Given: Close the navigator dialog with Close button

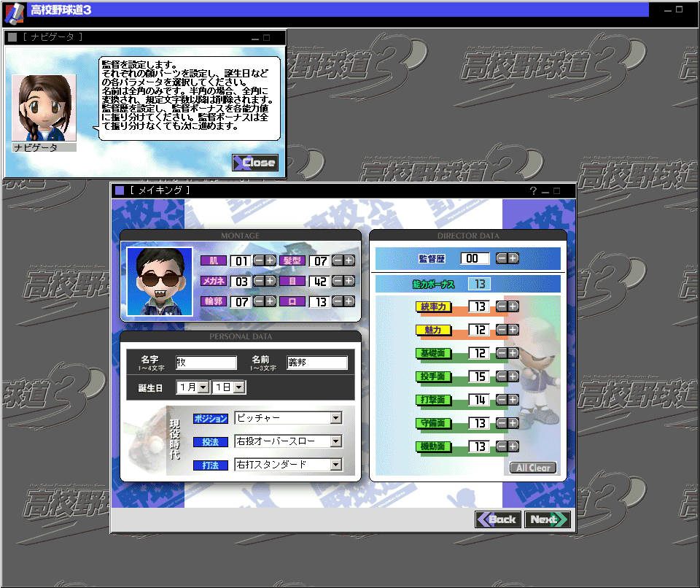Looking at the screenshot, I should (x=255, y=163).
